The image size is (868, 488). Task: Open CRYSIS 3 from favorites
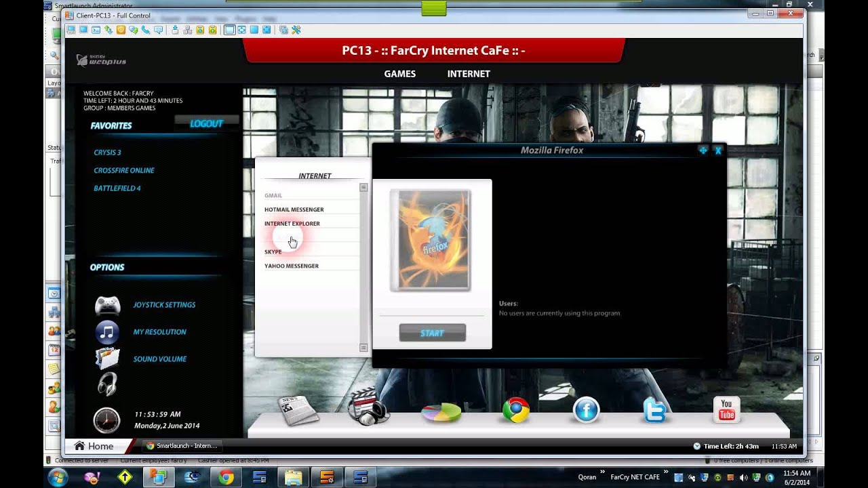pos(107,152)
